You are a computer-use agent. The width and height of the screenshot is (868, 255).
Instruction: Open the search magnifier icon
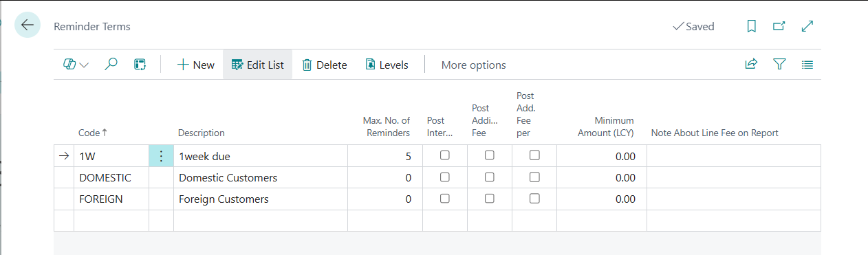[x=111, y=65]
